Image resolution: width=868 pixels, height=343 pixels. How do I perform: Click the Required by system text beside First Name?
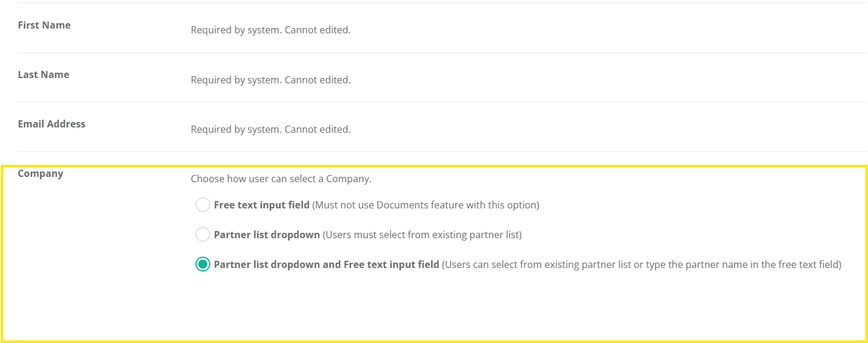point(270,30)
